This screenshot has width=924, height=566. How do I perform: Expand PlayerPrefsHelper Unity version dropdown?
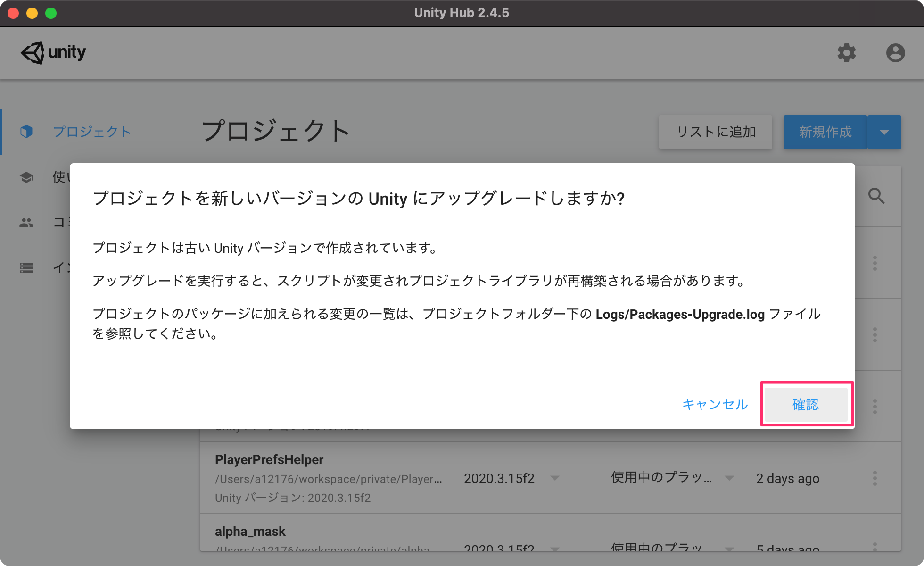tap(555, 478)
